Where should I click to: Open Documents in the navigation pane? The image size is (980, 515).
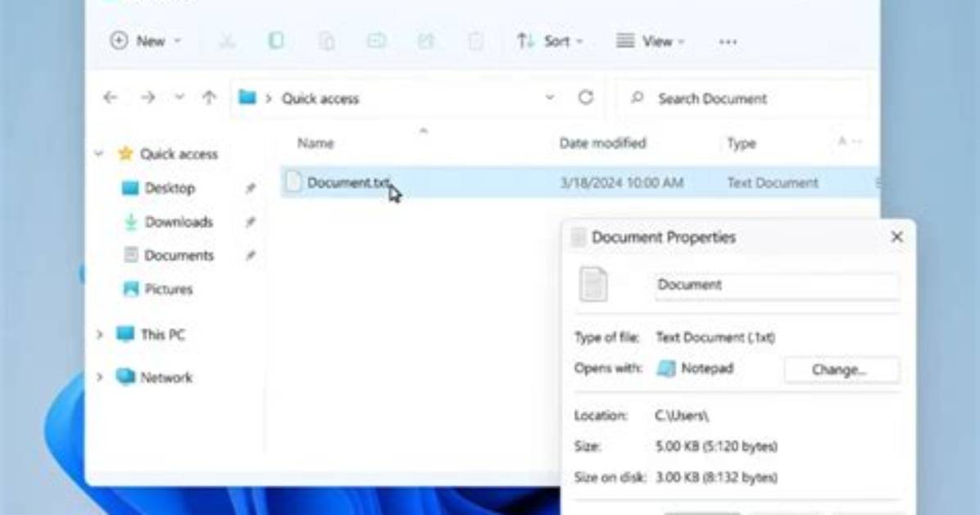[179, 255]
